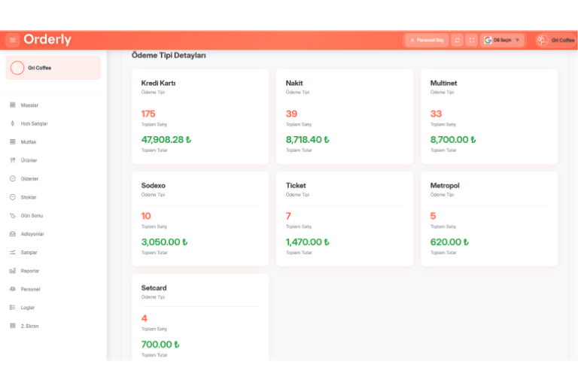Select the Kredi Kartı payment card
This screenshot has height=392, width=578.
[199, 117]
